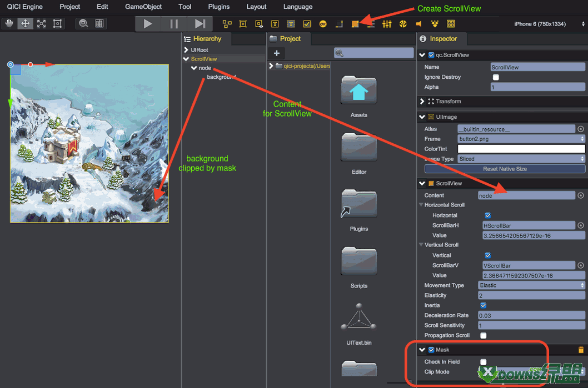
Task: Click the magnifier zoom icon in toolbar
Action: pyautogui.click(x=83, y=24)
